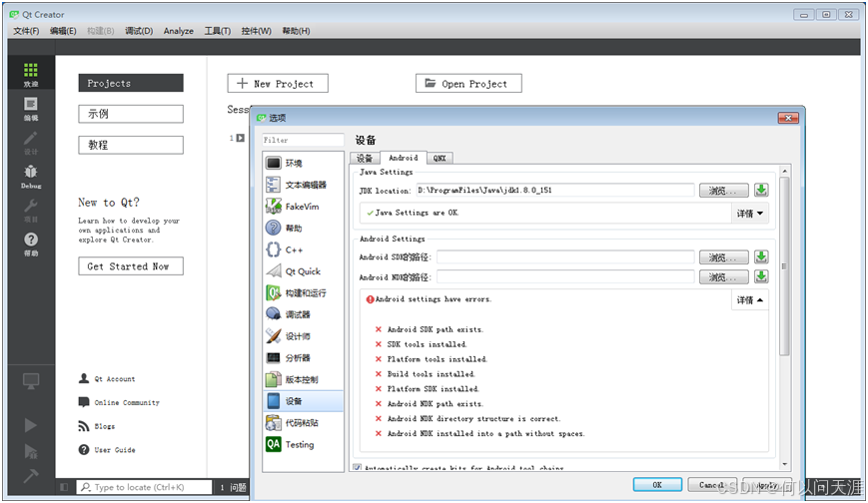Image resolution: width=868 pixels, height=503 pixels.
Task: Click the Run play button
Action: click(31, 425)
